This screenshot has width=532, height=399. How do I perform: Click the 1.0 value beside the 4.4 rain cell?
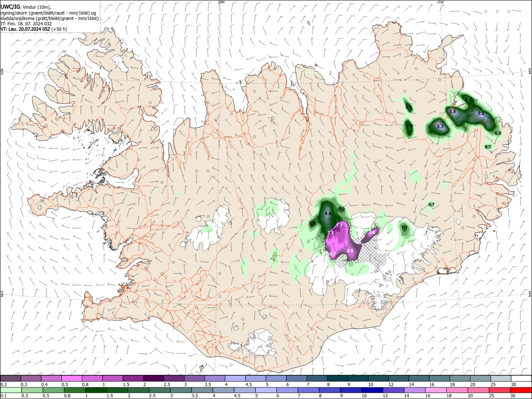click(342, 209)
